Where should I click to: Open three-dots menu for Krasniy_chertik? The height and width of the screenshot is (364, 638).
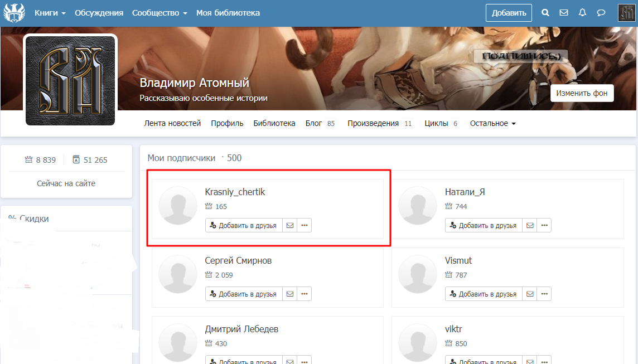click(x=304, y=225)
